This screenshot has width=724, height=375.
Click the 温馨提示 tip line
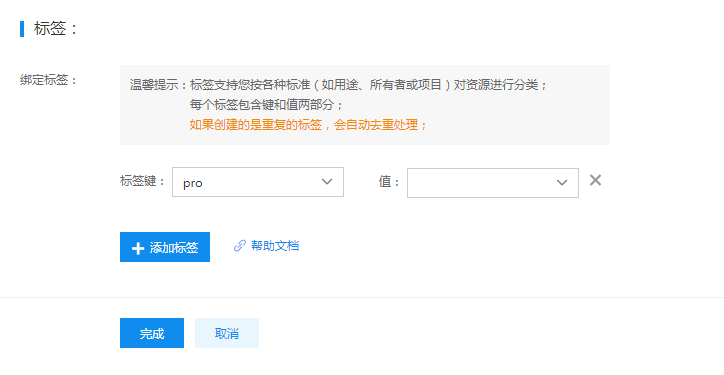pos(338,85)
